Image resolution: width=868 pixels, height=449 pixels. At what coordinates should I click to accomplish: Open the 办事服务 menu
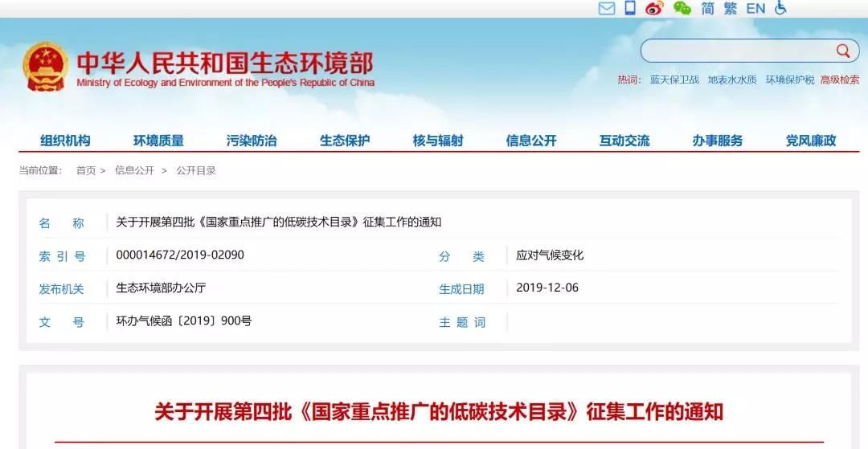pyautogui.click(x=718, y=141)
